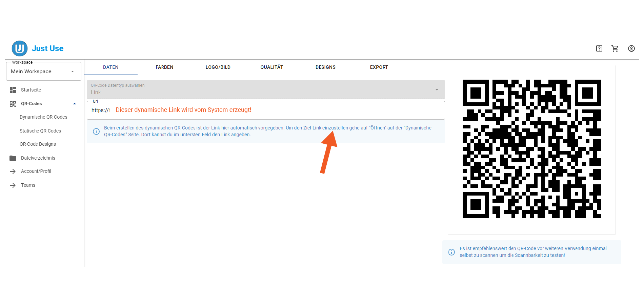644x305 pixels.
Task: Click the 'Beim erstellen des dynamischen QR-Codes' hint text
Action: [x=268, y=131]
